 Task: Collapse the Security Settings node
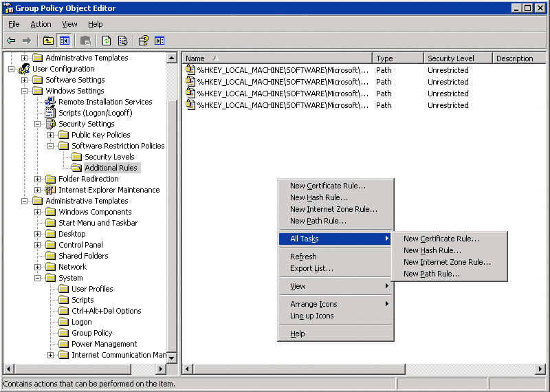coord(37,124)
